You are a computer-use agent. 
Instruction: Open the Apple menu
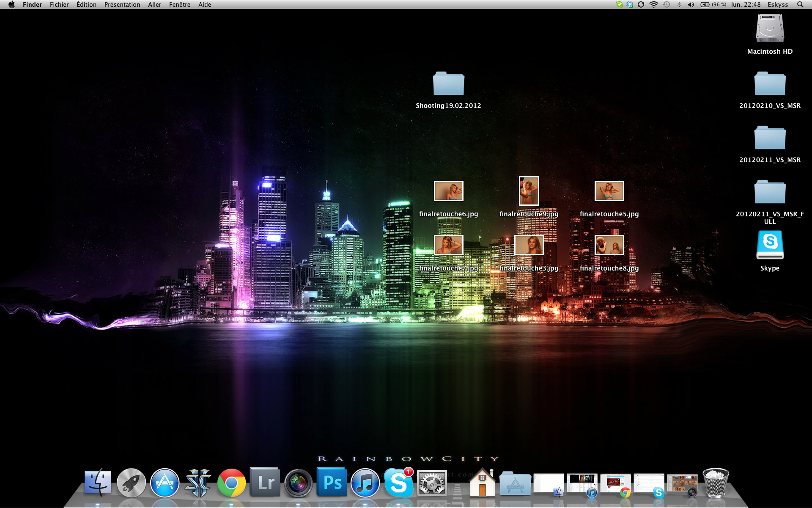point(11,5)
